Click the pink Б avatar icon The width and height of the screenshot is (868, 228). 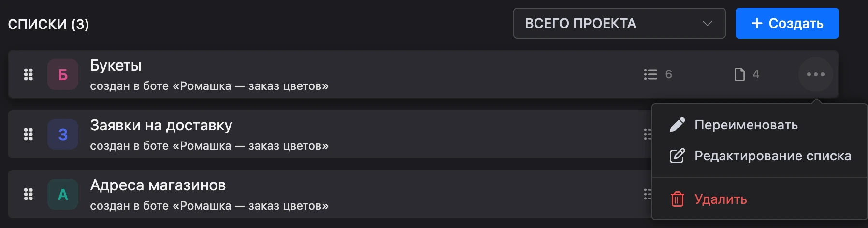63,74
